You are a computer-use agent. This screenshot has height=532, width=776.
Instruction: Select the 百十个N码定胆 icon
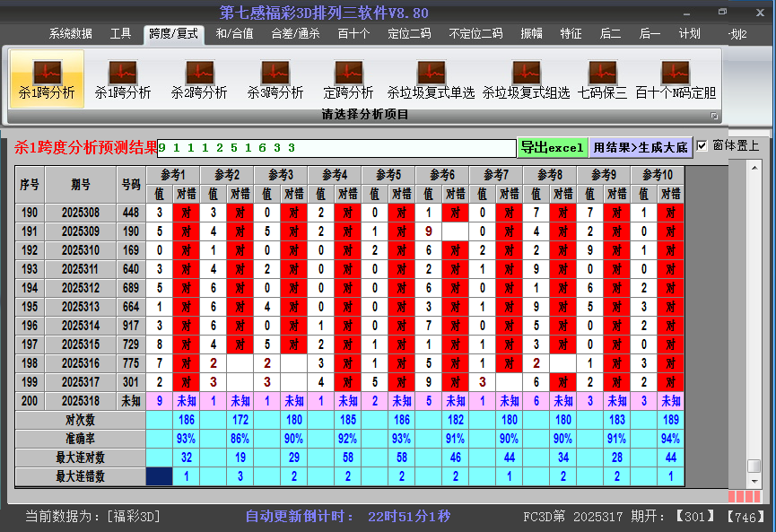pos(676,79)
